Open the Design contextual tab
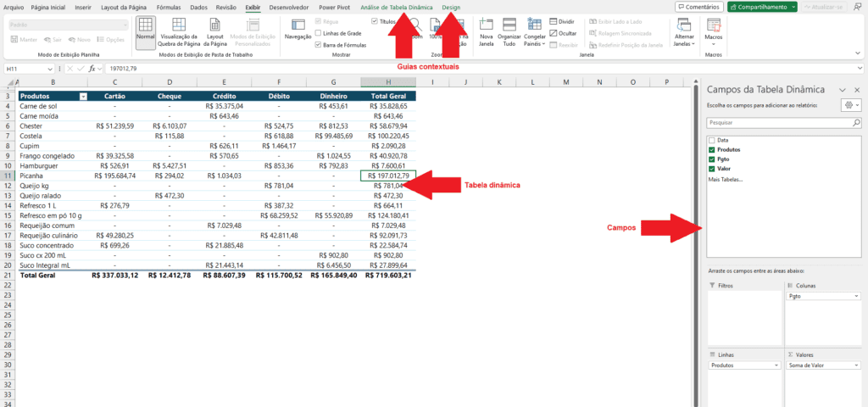The height and width of the screenshot is (407, 868). (x=451, y=7)
